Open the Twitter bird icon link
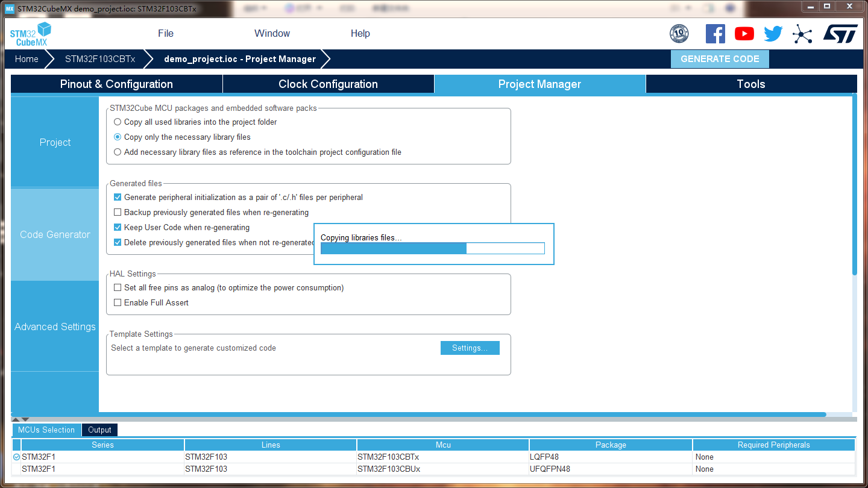This screenshot has width=868, height=488. tap(773, 34)
